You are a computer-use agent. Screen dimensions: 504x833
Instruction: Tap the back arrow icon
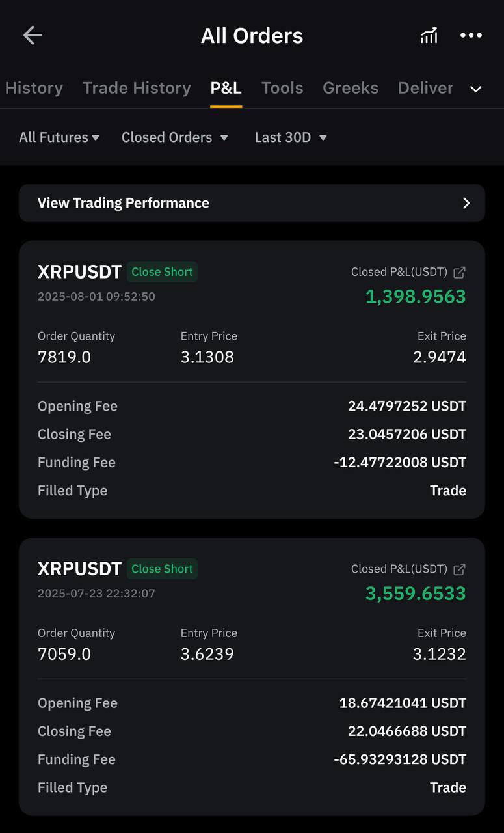point(33,35)
